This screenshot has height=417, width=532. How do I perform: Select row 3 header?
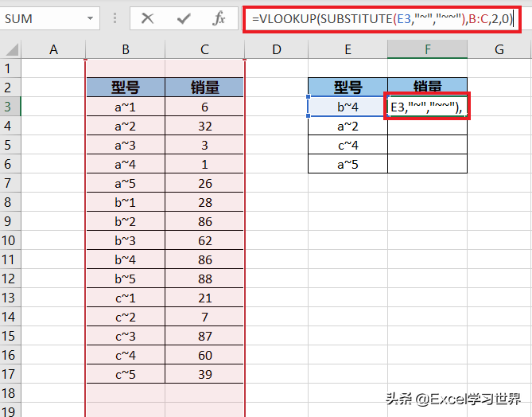click(x=10, y=107)
